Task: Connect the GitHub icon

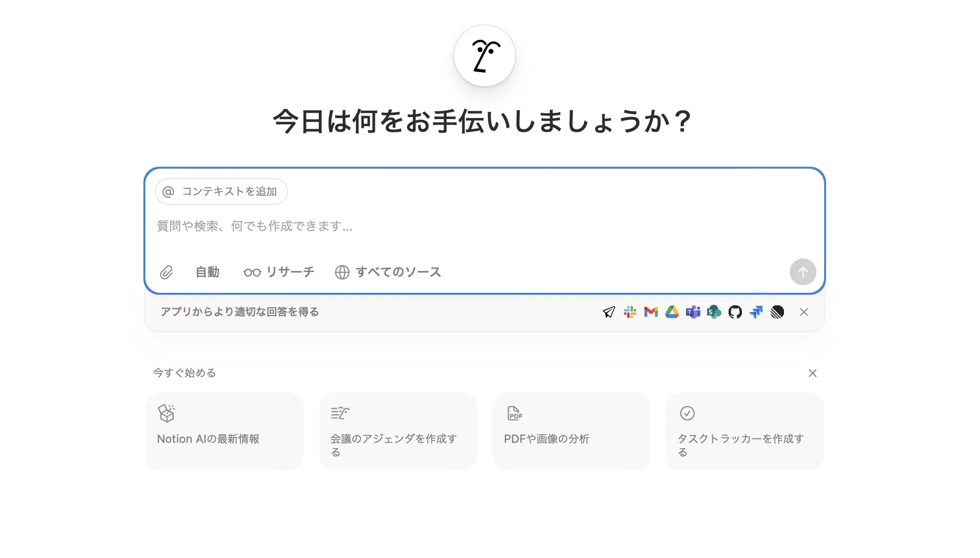Action: 735,312
